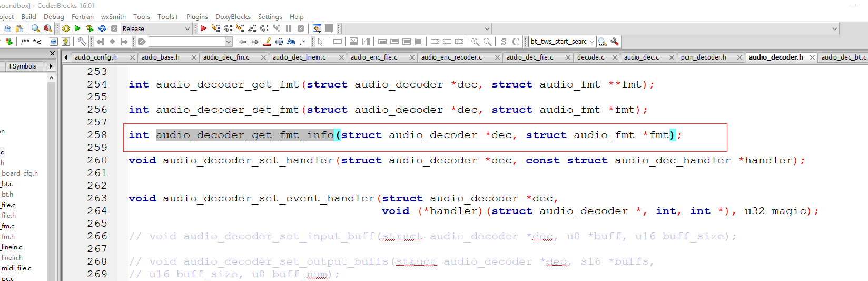The height and width of the screenshot is (281, 868).
Task: Open the Build menu
Action: point(28,17)
